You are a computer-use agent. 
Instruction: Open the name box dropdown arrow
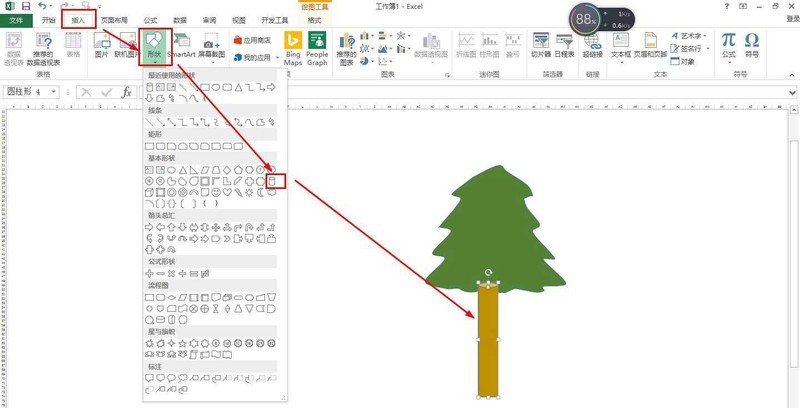click(x=54, y=92)
